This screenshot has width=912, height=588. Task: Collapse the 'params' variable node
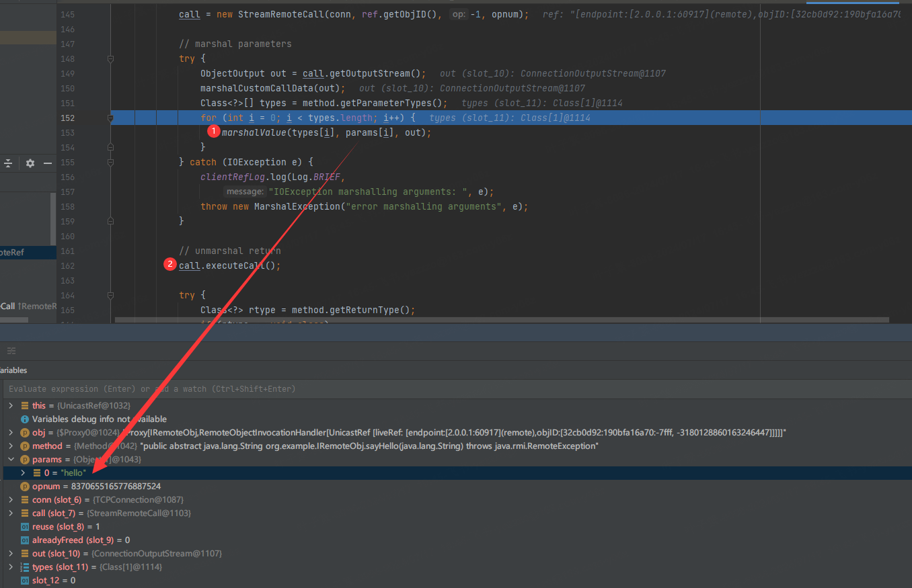pyautogui.click(x=10, y=460)
